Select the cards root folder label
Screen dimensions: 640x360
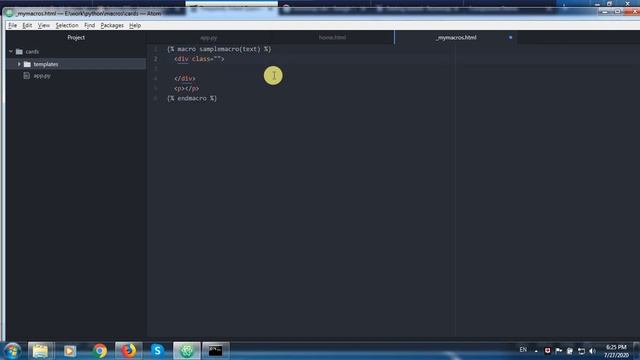tap(32, 52)
